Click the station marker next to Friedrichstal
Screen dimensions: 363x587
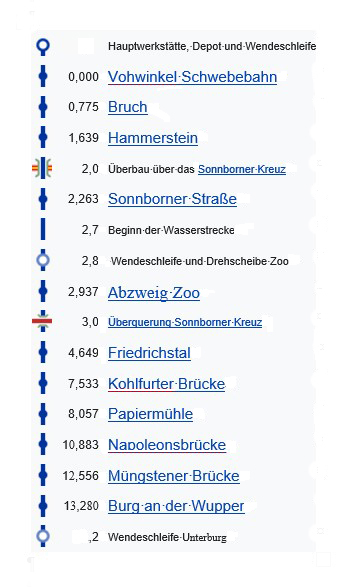tap(43, 352)
